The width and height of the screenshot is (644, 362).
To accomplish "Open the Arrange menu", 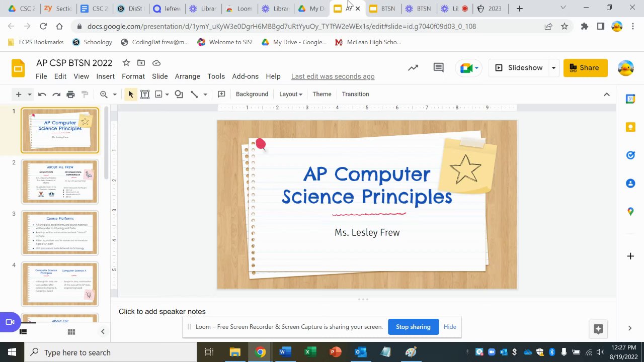I will 188,76.
